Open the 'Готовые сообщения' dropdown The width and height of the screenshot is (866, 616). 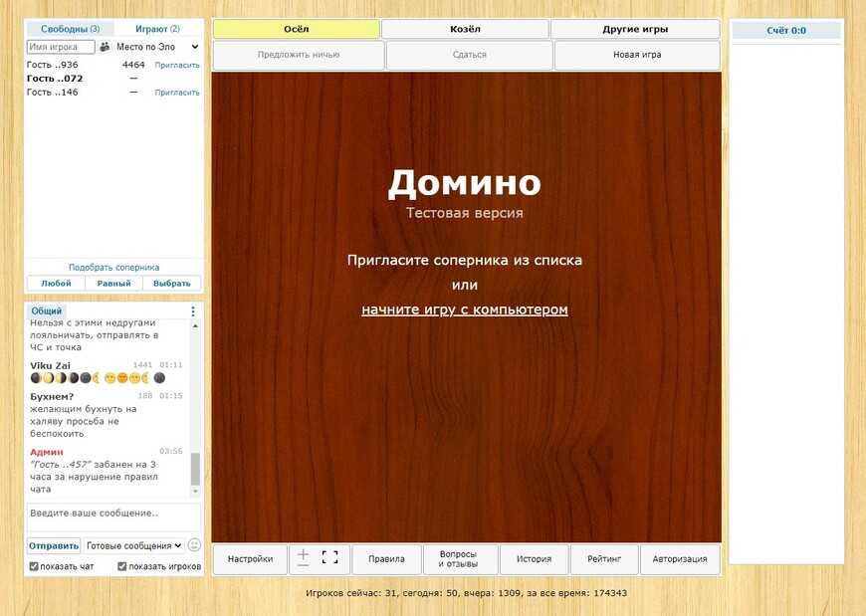tap(134, 545)
